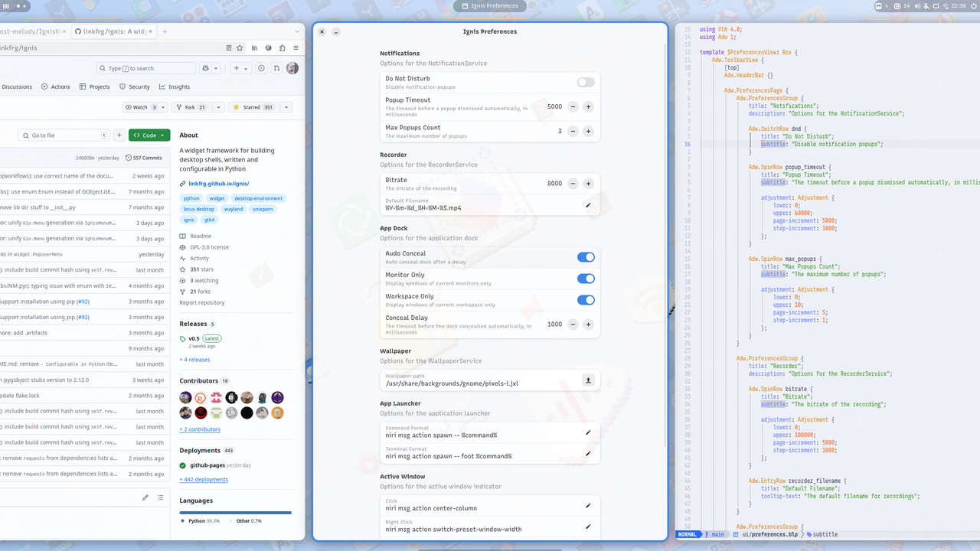Open the GitHub Projects tab
Image resolution: width=980 pixels, height=551 pixels.
tap(95, 86)
